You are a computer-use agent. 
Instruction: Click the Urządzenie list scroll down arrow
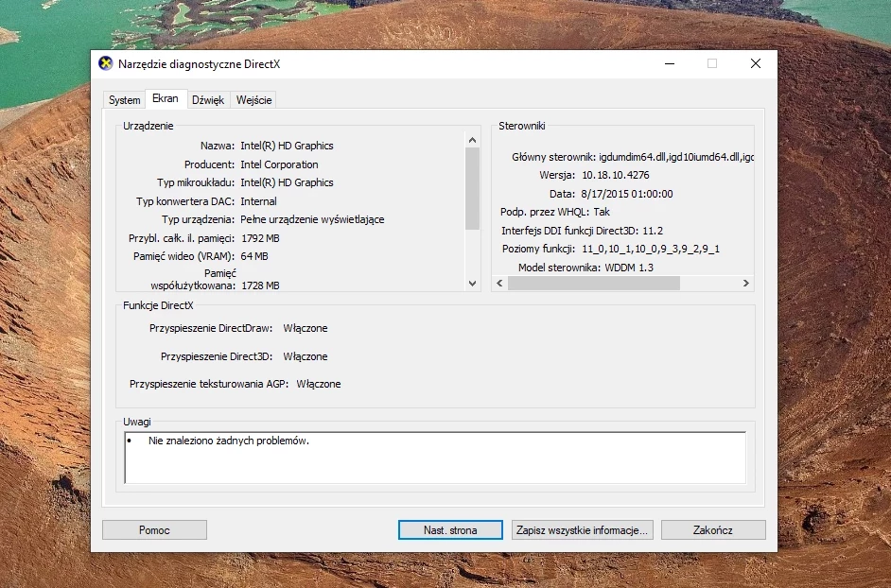472,283
